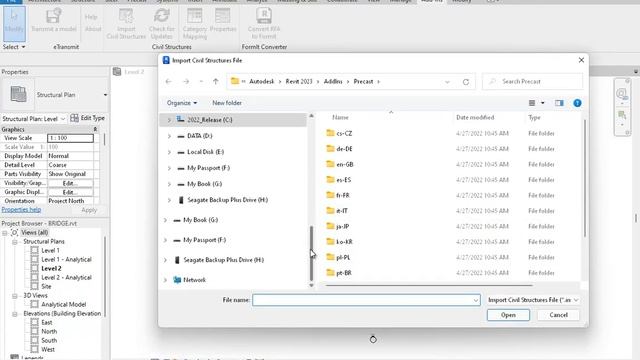Open the Import Civil Structures tool
The width and height of the screenshot is (640, 360).
tap(126, 24)
